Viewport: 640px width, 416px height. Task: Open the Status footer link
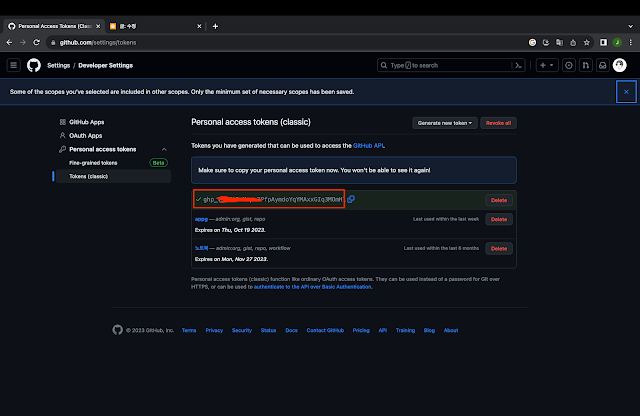[268, 330]
